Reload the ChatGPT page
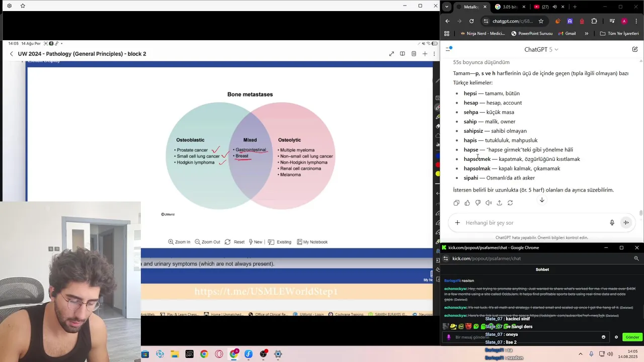Image resolution: width=644 pixels, height=362 pixels. point(471,21)
